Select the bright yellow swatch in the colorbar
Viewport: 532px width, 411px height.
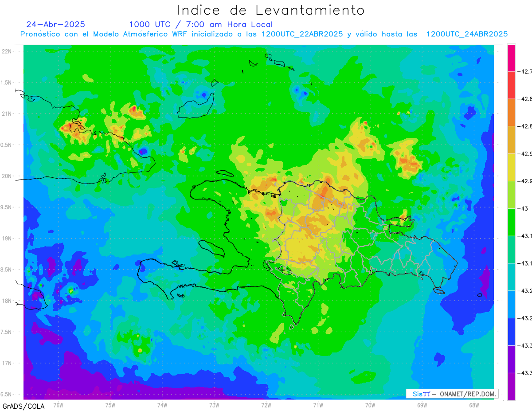coord(511,167)
